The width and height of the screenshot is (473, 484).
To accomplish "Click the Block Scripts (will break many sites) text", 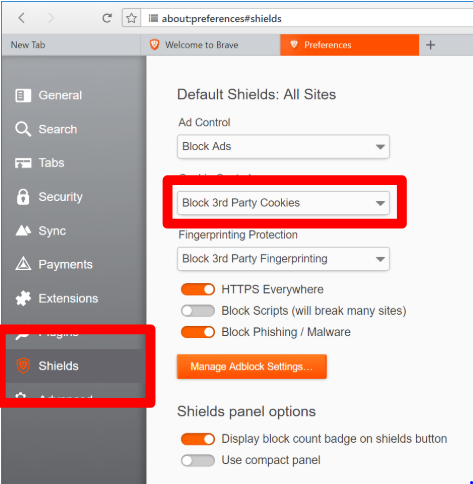I will pos(314,311).
